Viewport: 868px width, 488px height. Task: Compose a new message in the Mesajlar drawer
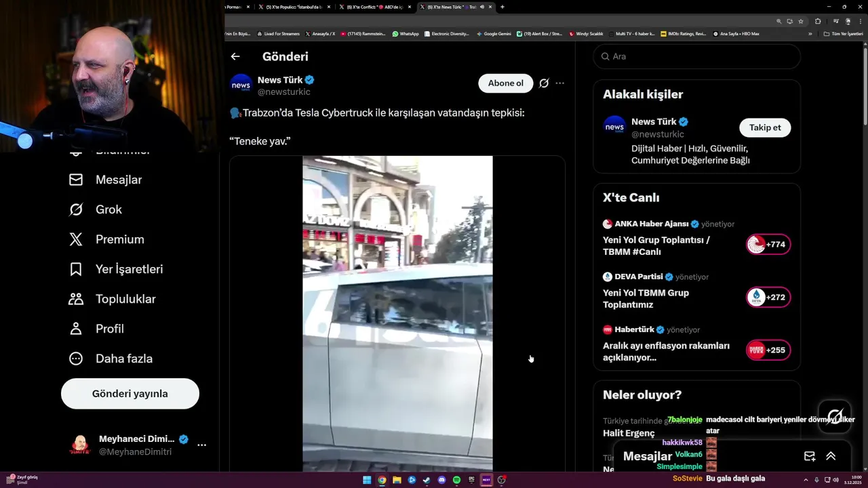[x=810, y=456]
